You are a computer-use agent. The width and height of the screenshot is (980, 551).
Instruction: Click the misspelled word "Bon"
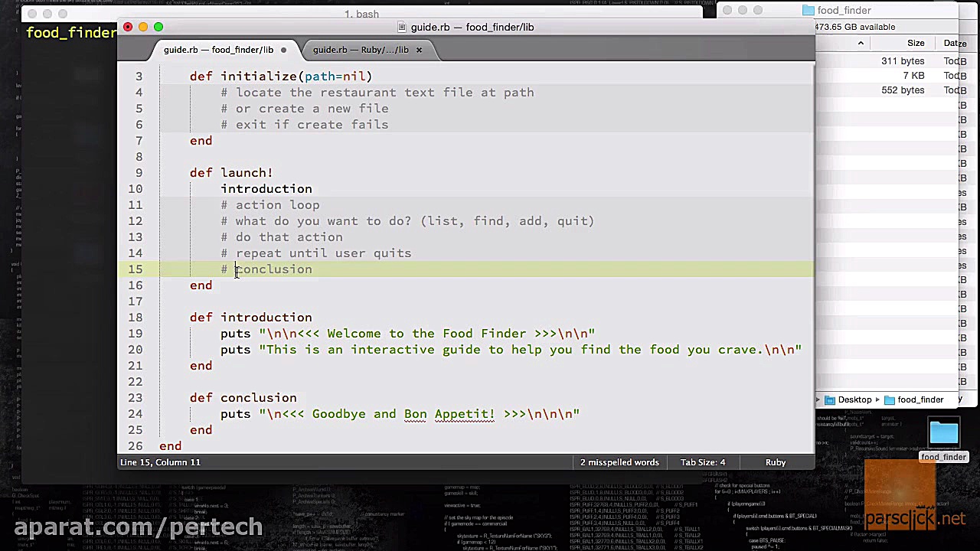pos(415,414)
